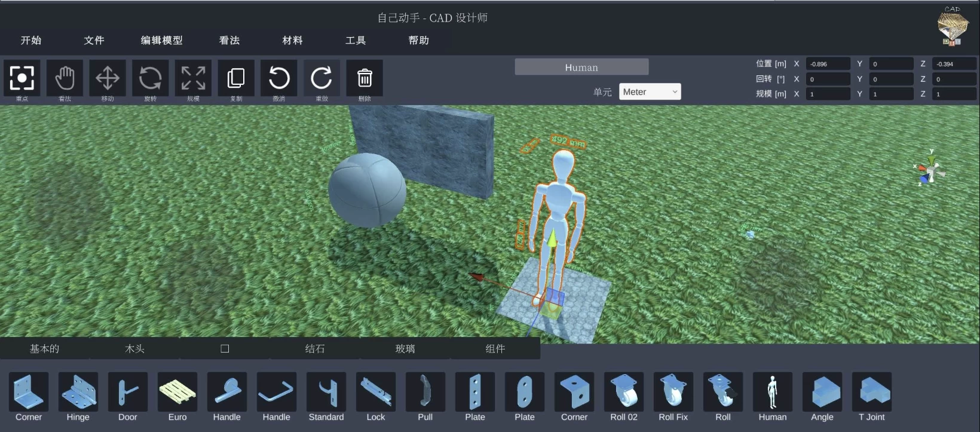
Task: Undo the last action (撤消)
Action: [279, 78]
